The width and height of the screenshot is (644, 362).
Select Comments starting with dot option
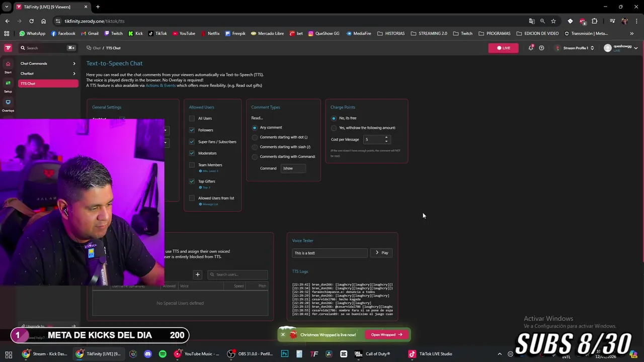(255, 137)
